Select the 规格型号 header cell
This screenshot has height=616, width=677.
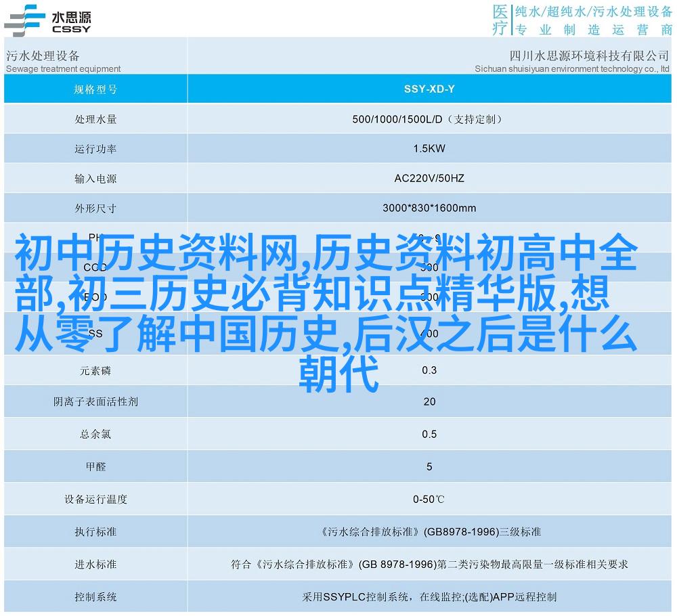click(96, 89)
